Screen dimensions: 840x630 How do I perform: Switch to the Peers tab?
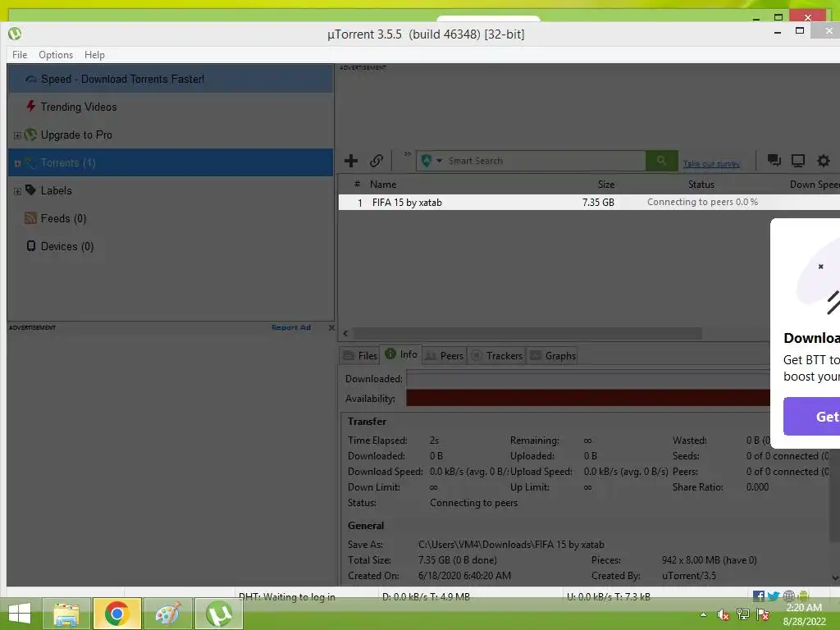[x=444, y=356]
